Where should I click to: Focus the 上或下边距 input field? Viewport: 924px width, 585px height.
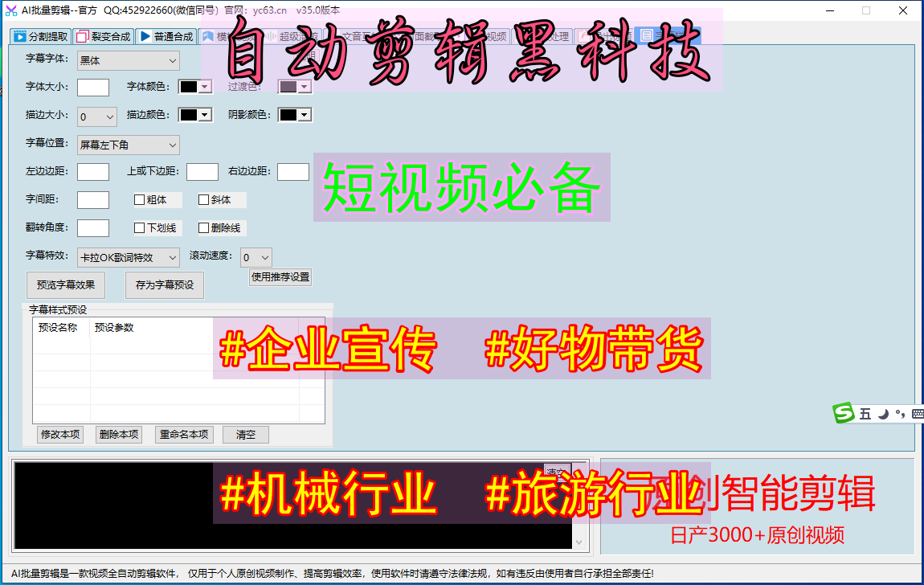[202, 172]
